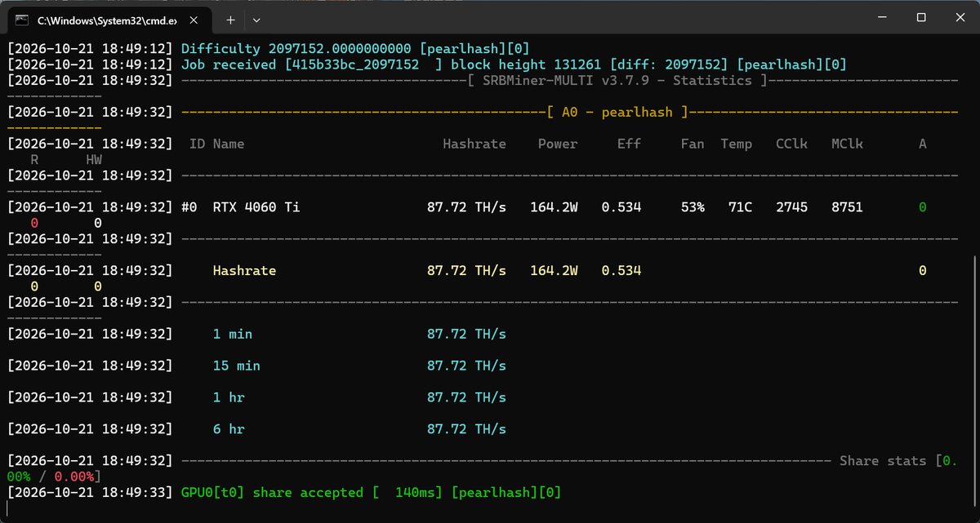Click the "Name" column header

(x=229, y=144)
